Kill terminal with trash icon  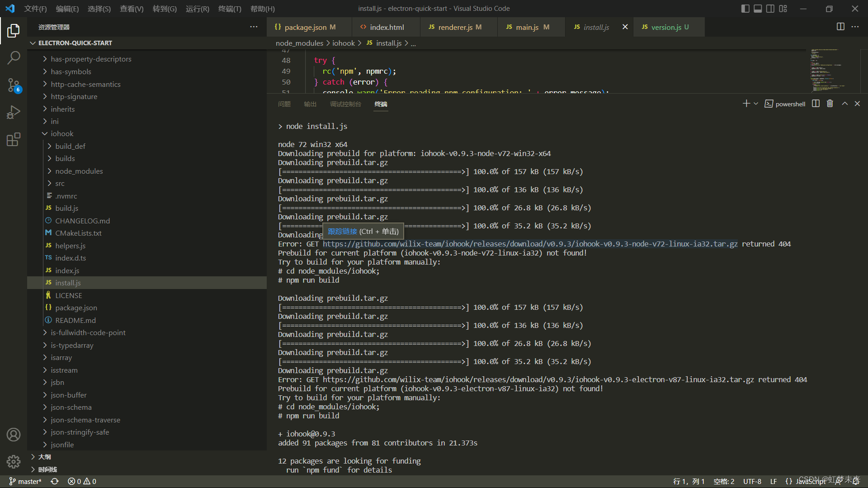(x=830, y=104)
